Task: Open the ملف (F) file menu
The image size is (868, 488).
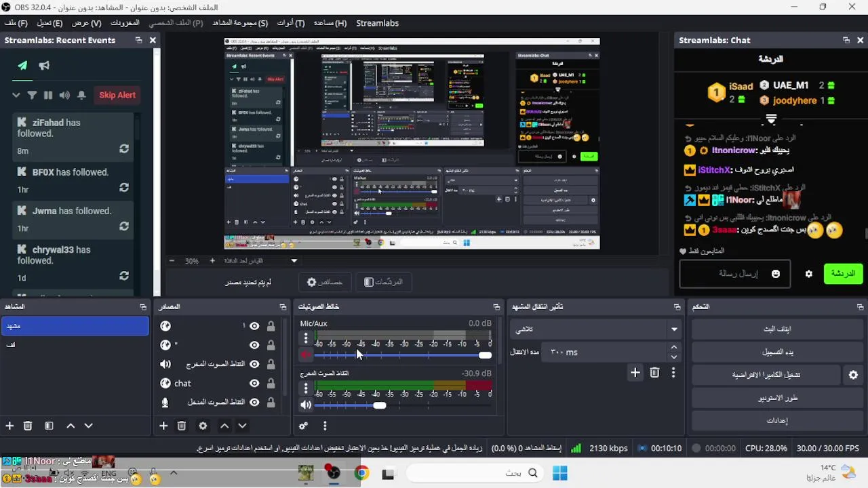Action: [x=16, y=23]
